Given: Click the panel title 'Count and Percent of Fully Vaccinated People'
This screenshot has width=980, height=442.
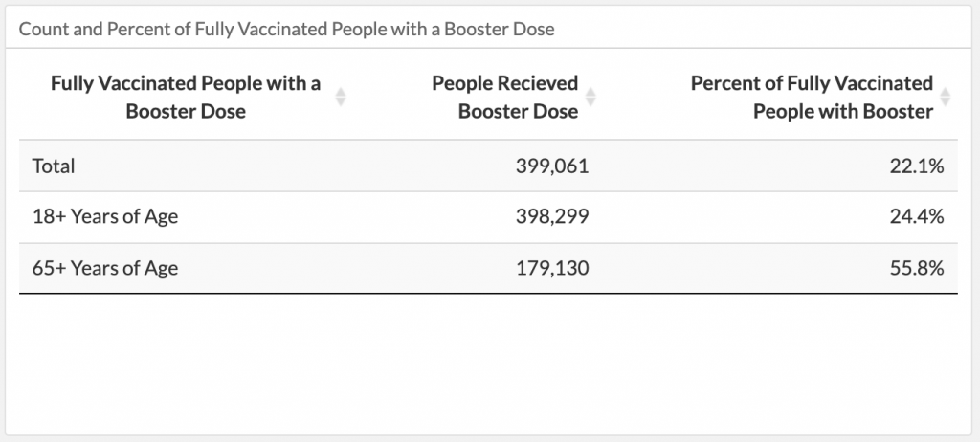Looking at the screenshot, I should [x=287, y=30].
